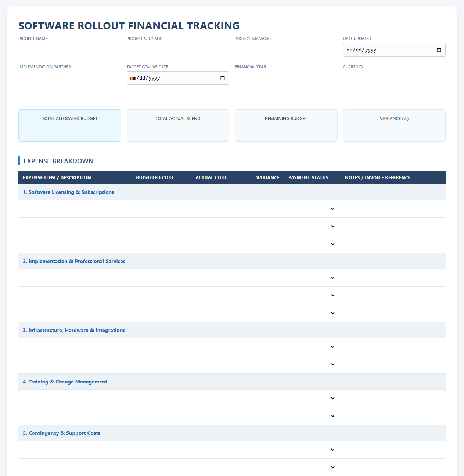This screenshot has height=476, width=464.
Task: Open payment status dropdown in first Software Licensing row
Action: pyautogui.click(x=312, y=209)
